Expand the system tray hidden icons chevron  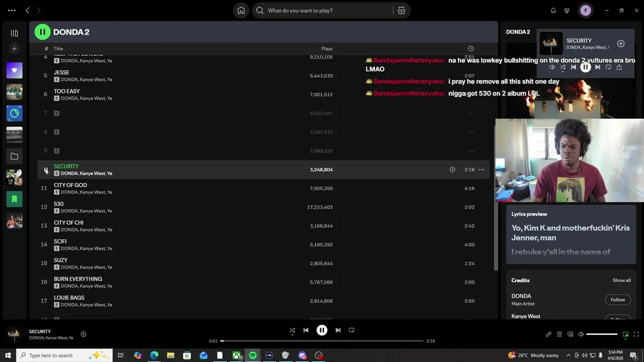pyautogui.click(x=569, y=355)
